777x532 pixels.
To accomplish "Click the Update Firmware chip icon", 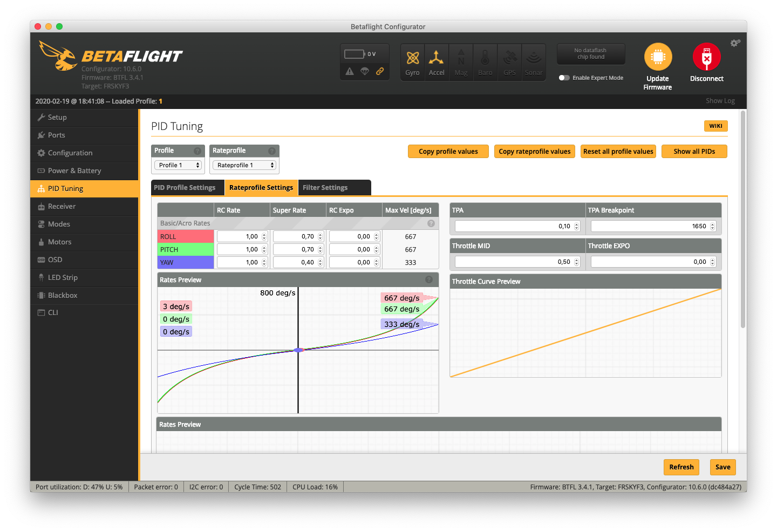I will (x=658, y=57).
